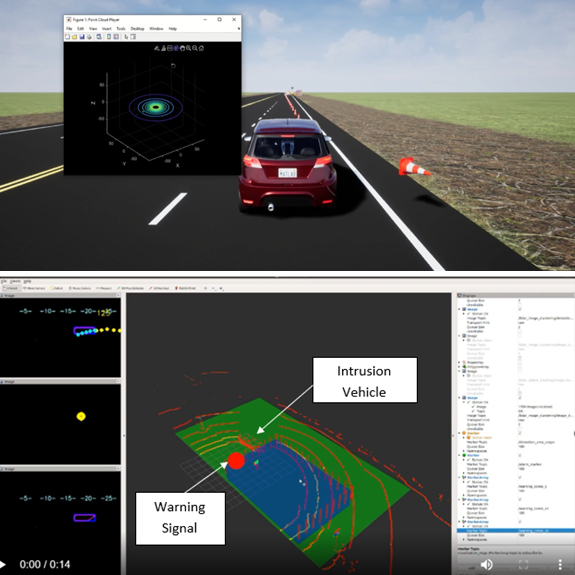Select the Publish Point tool in RViz
Image resolution: width=575 pixels, height=575 pixels.
(x=186, y=288)
